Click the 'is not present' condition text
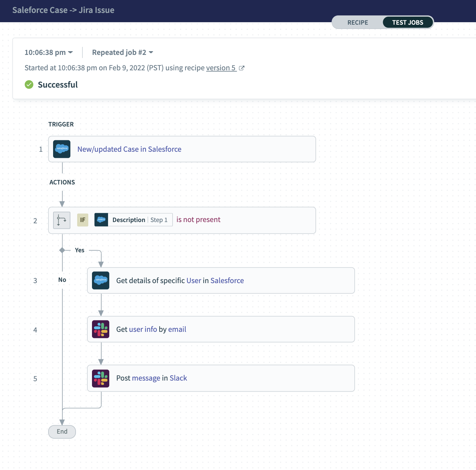 tap(198, 220)
